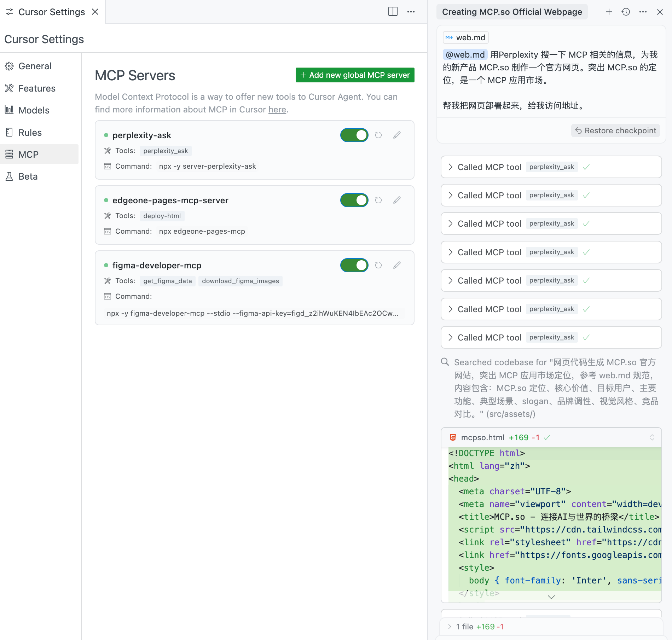Expand the first Called MCP tool entry
Screen dimensions: 672x640
click(450, 167)
